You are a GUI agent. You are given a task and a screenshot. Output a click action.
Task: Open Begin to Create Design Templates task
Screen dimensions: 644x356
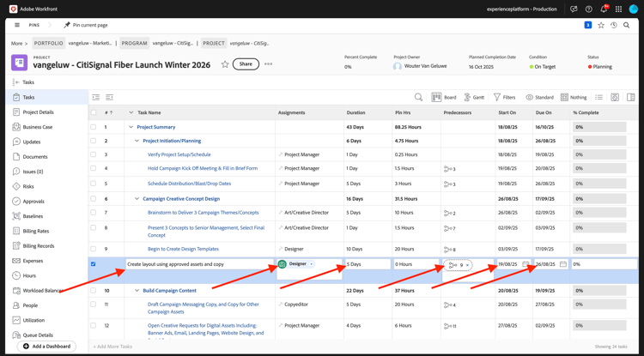click(x=183, y=249)
